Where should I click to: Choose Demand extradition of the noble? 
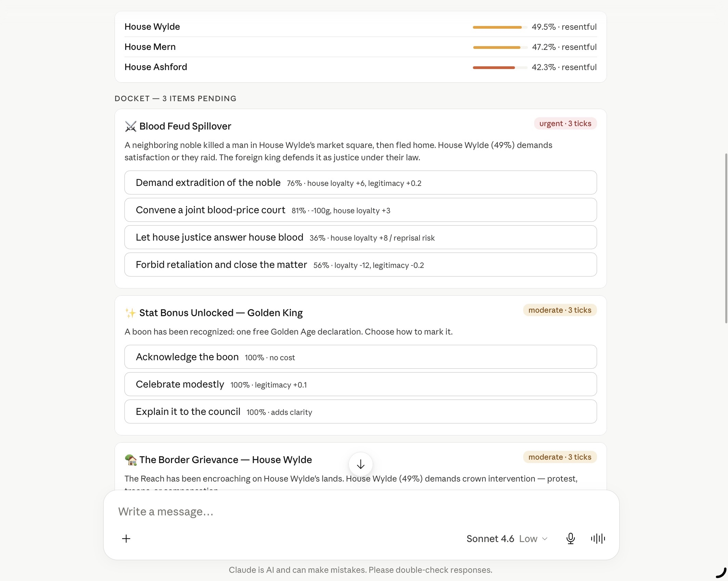pyautogui.click(x=360, y=183)
